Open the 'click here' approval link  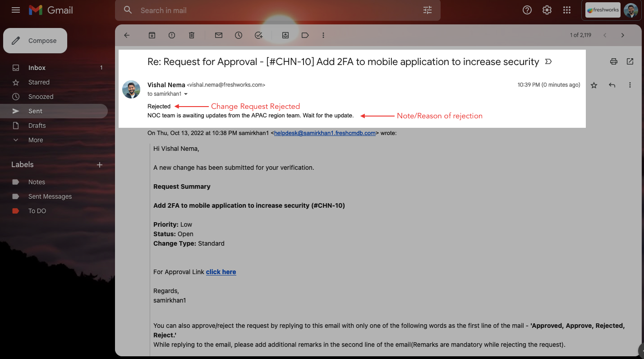pos(221,271)
